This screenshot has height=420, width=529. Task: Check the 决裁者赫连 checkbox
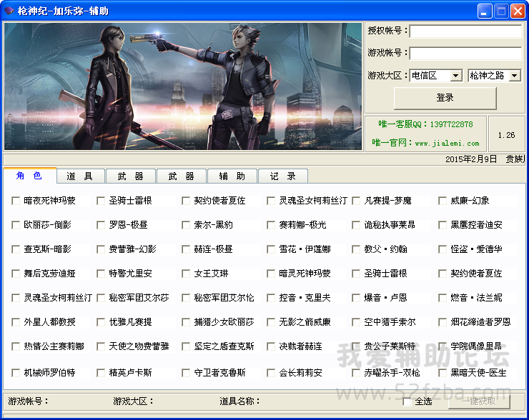(270, 346)
